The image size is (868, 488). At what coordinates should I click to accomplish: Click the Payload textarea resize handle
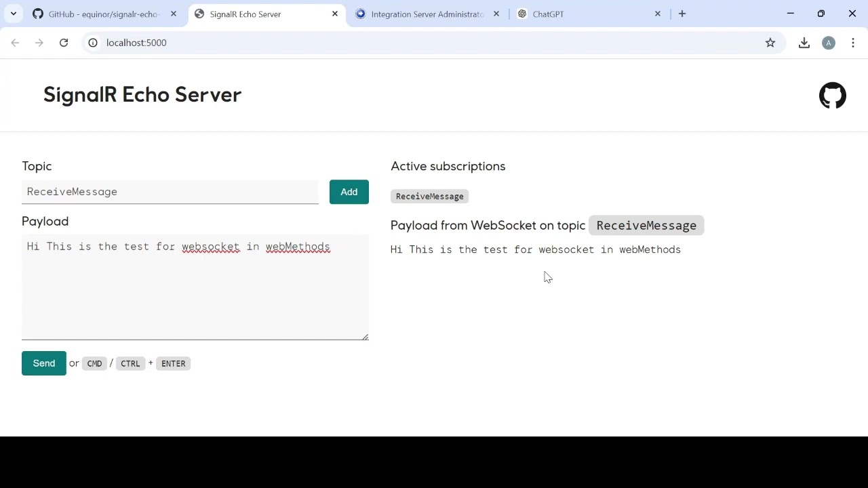tap(365, 336)
